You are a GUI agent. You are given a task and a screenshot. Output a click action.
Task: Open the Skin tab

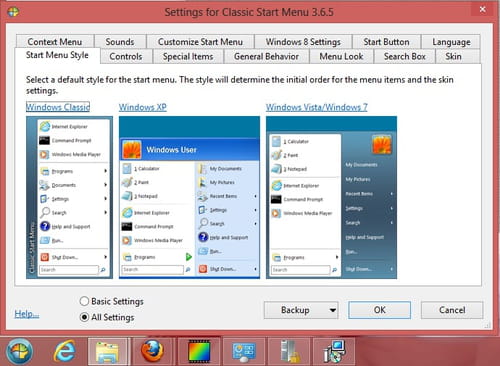click(453, 56)
